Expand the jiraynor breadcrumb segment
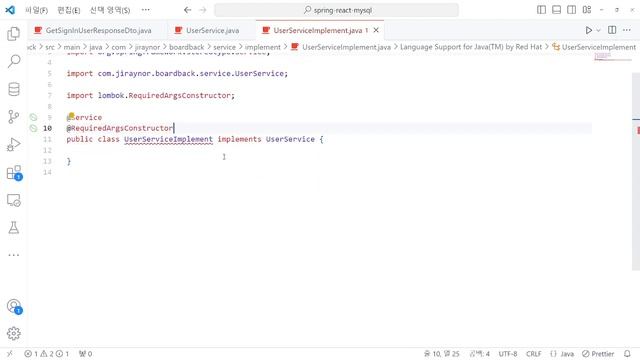640x360 pixels. [x=147, y=47]
